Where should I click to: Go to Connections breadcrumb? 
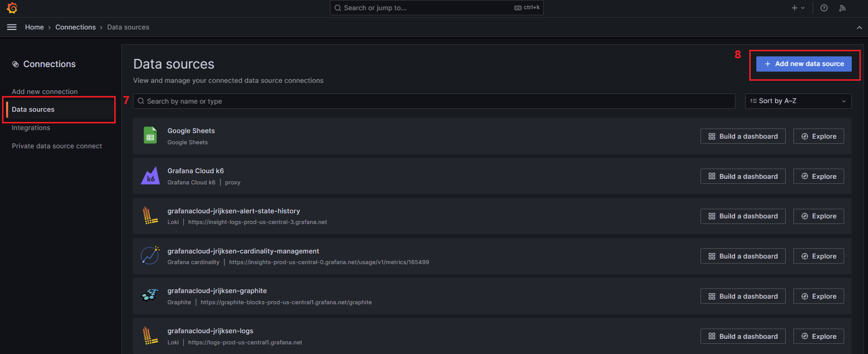[x=76, y=27]
